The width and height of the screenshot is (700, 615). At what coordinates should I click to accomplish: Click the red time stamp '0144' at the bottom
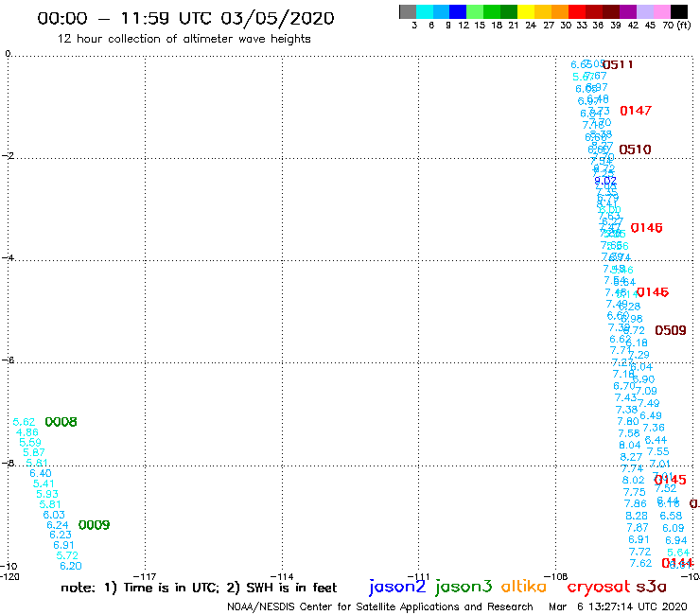coord(677,563)
